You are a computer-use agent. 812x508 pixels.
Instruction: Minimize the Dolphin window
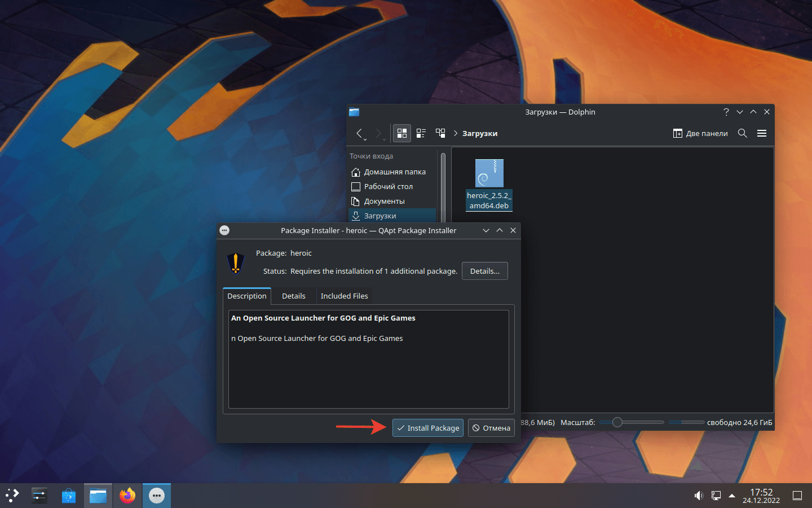point(740,112)
